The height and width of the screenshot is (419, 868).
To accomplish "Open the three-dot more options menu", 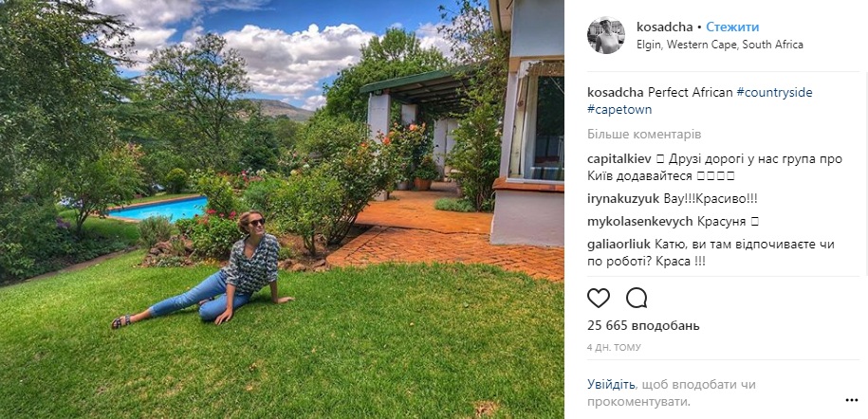I will tap(851, 400).
